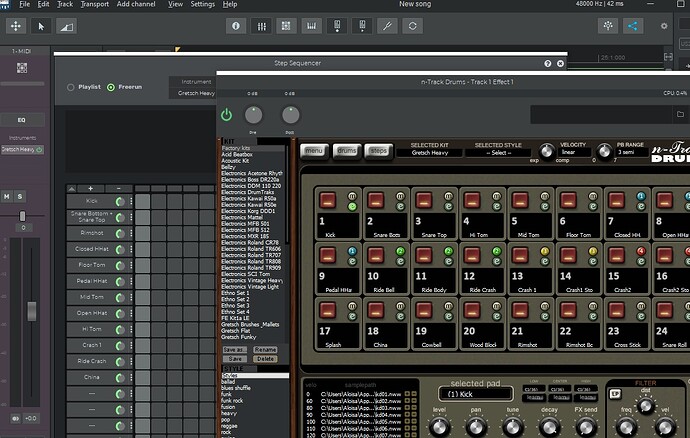Select the volume envelope ramp tool
Viewport: 690px width, 438px height.
coord(67,26)
